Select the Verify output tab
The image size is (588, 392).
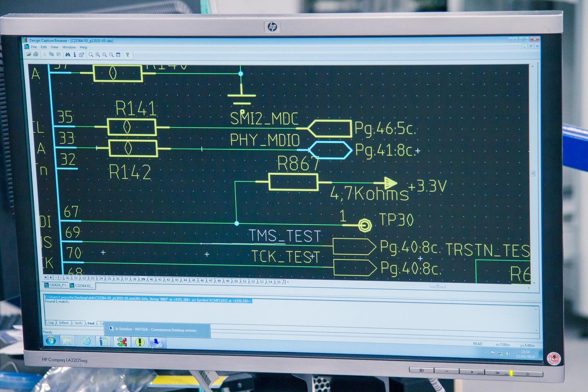[x=78, y=323]
